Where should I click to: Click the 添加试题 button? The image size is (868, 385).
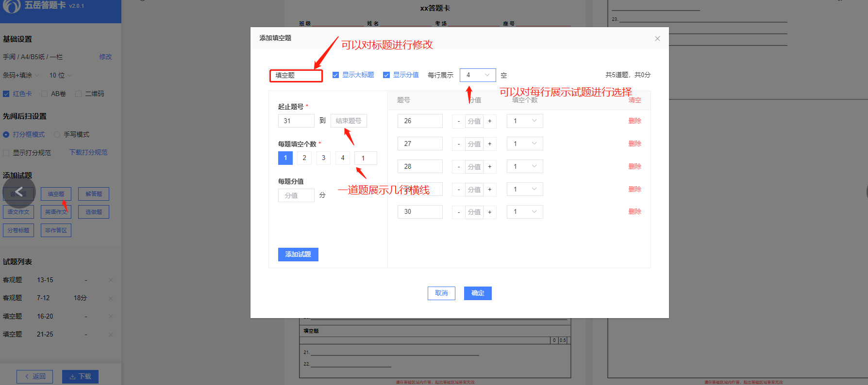[x=298, y=255]
